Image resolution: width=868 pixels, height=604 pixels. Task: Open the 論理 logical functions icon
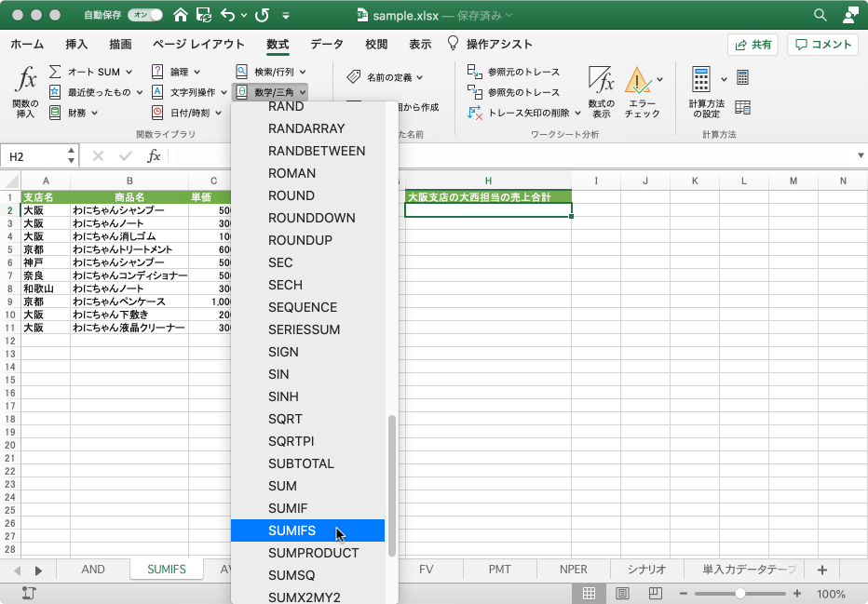[x=157, y=72]
